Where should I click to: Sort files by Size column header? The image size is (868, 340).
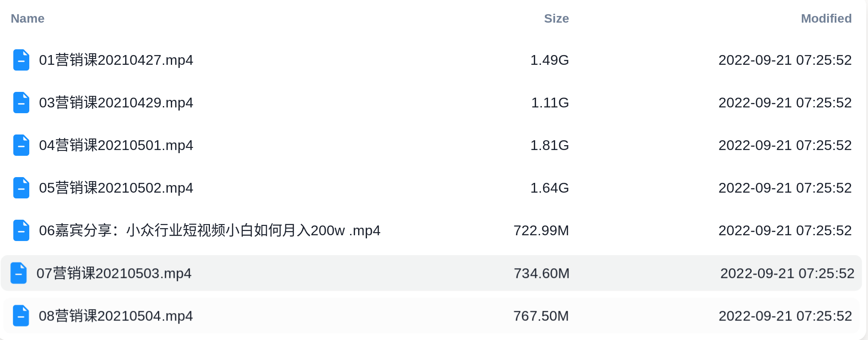pyautogui.click(x=556, y=19)
